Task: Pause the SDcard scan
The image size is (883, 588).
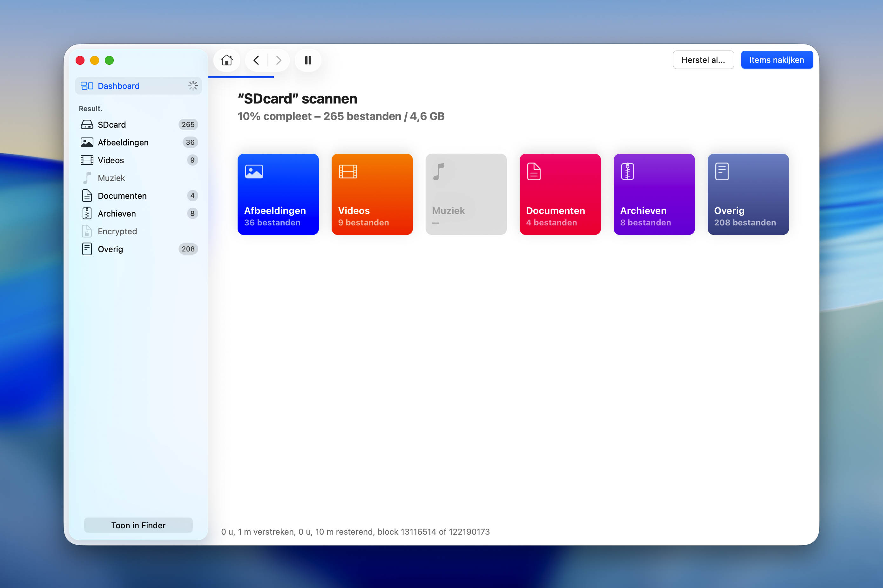Action: coord(308,60)
